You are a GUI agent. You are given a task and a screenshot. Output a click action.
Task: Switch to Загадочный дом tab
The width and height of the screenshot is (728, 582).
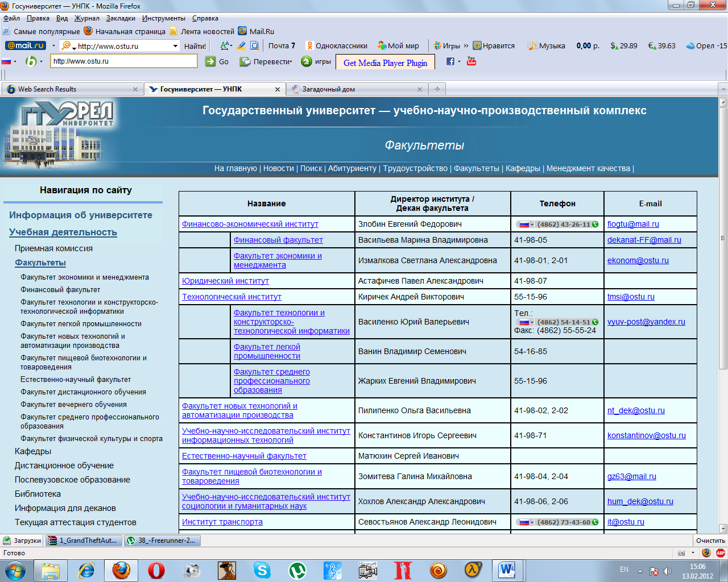click(x=357, y=89)
